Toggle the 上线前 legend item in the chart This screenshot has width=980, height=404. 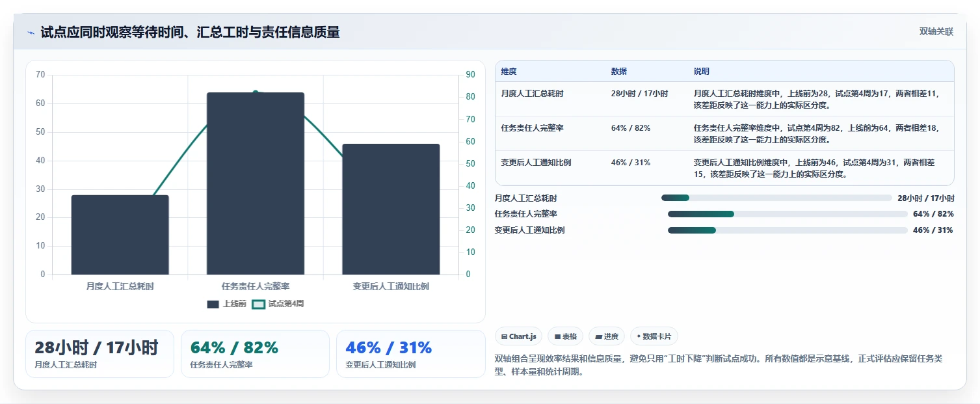226,304
